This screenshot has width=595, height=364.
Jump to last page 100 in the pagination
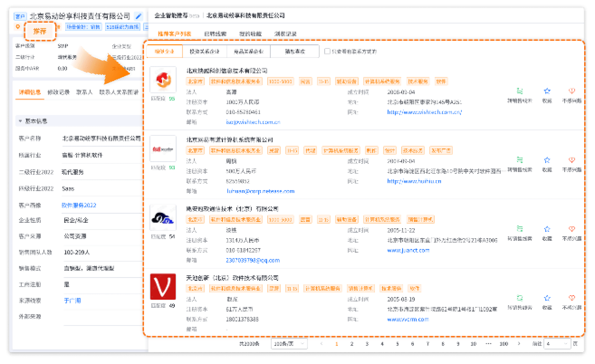click(x=504, y=344)
